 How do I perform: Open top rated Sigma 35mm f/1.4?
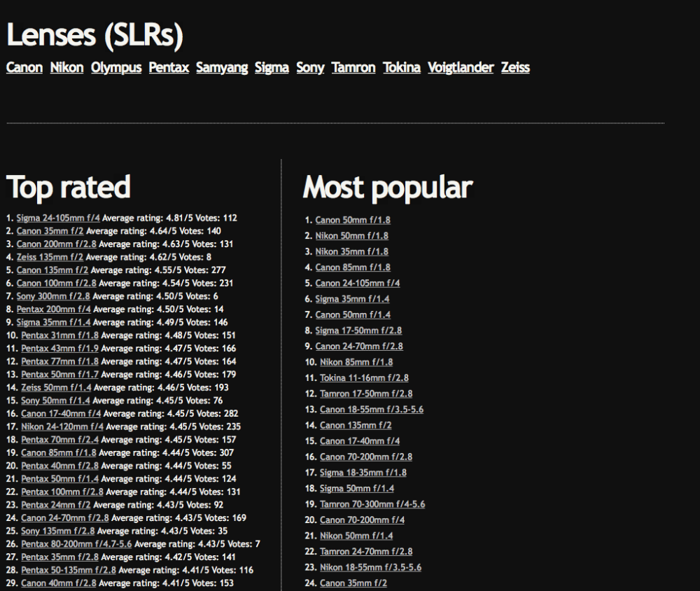54,322
